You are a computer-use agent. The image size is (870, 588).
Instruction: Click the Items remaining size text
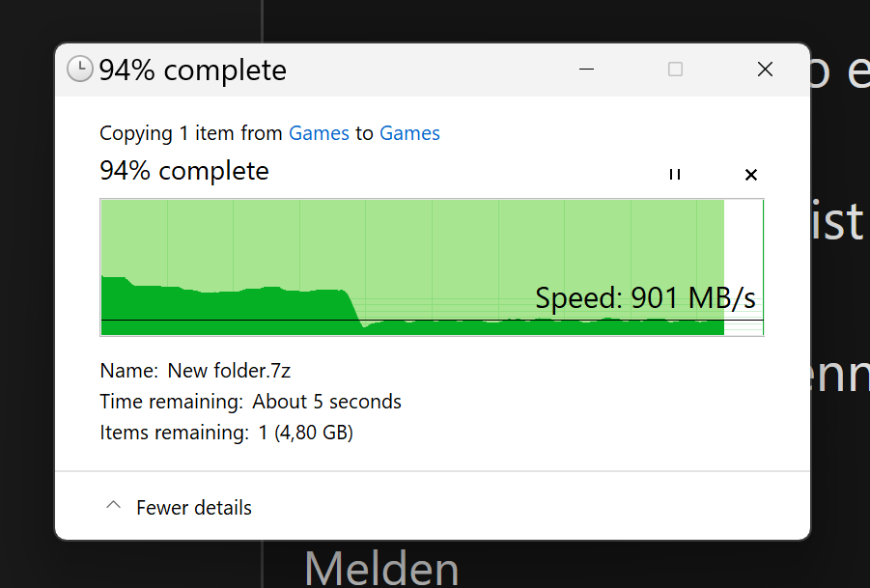pyautogui.click(x=226, y=432)
